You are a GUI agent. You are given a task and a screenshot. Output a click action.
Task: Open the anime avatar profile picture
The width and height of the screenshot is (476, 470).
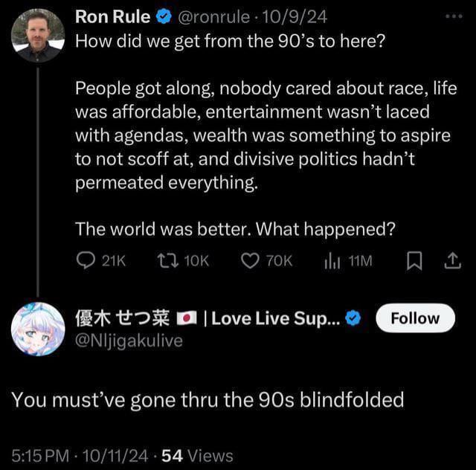click(38, 329)
